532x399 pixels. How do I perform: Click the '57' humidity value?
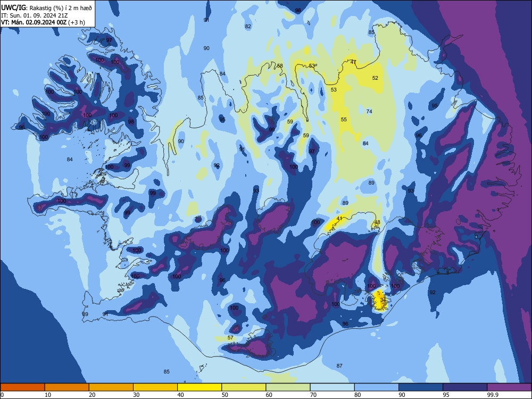coord(230,338)
